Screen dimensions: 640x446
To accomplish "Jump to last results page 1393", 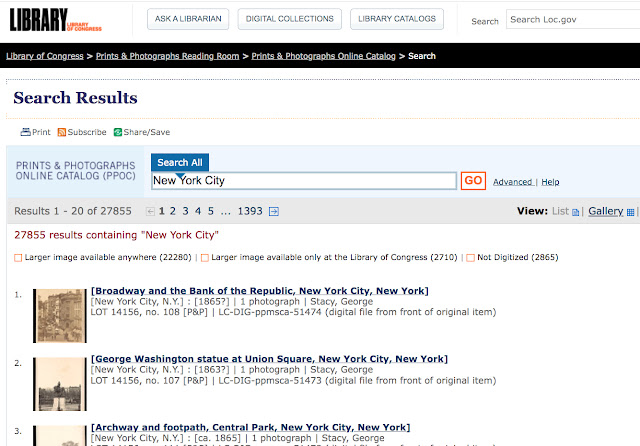I will (x=250, y=211).
